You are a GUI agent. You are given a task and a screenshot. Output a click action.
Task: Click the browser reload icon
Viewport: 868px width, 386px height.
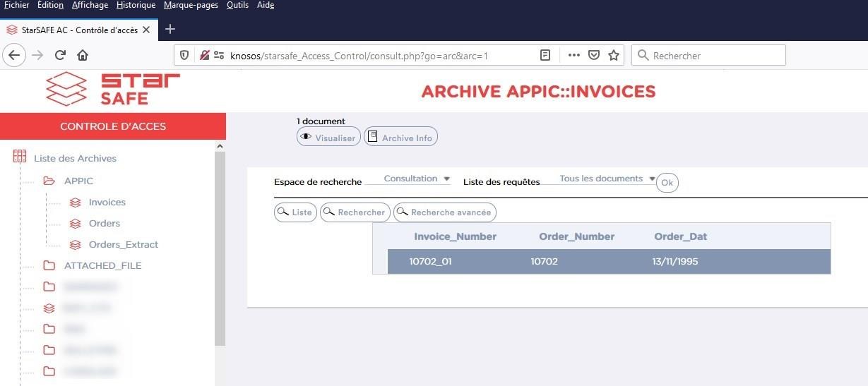(60, 55)
